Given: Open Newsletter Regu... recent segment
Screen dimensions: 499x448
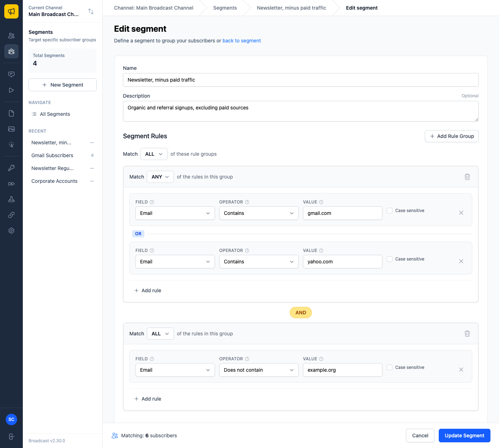Looking at the screenshot, I should (62, 168).
